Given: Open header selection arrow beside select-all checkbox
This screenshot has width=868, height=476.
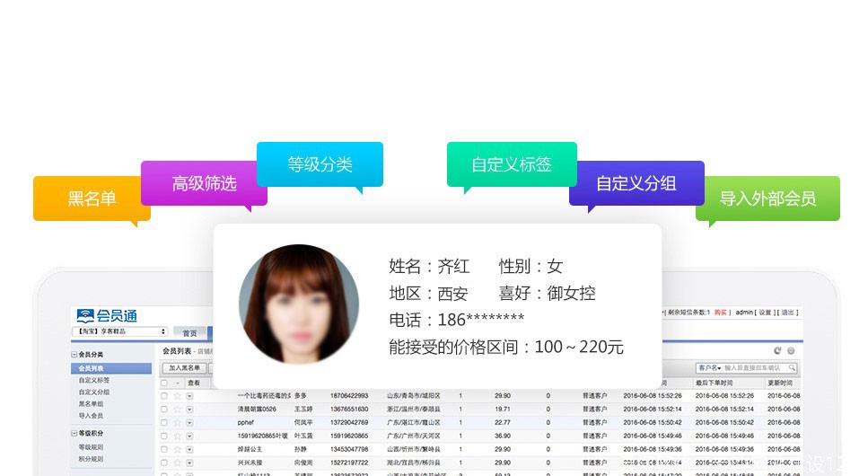Looking at the screenshot, I should (x=177, y=383).
